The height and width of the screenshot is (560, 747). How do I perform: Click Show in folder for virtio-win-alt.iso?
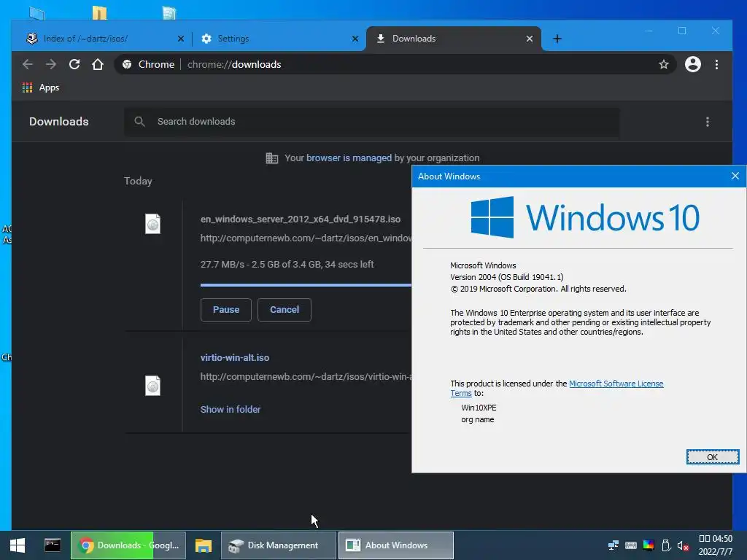pos(231,410)
